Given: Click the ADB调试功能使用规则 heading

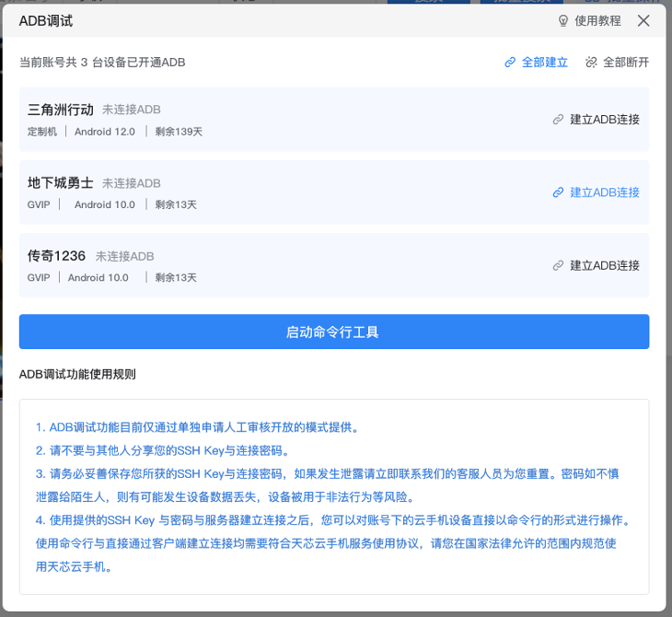Looking at the screenshot, I should (x=77, y=374).
